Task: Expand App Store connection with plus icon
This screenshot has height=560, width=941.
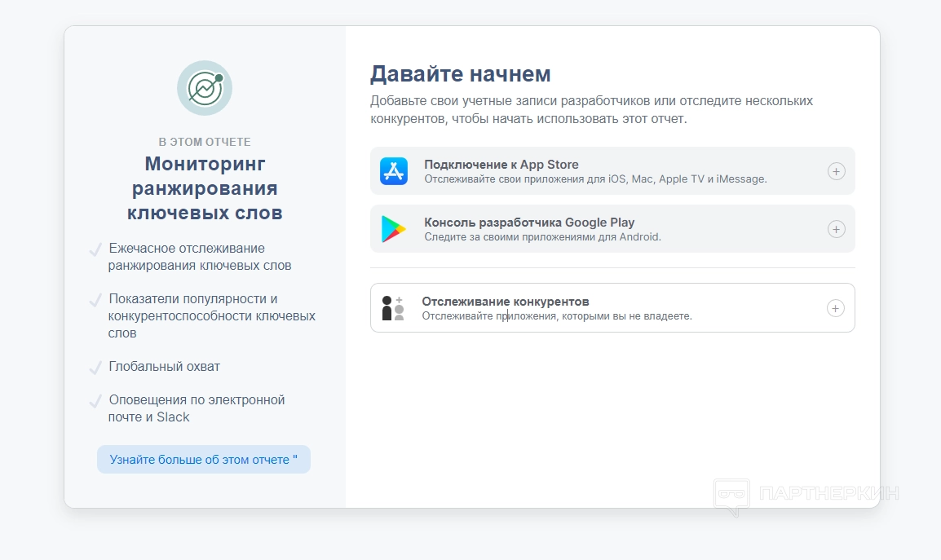Action: click(x=836, y=171)
